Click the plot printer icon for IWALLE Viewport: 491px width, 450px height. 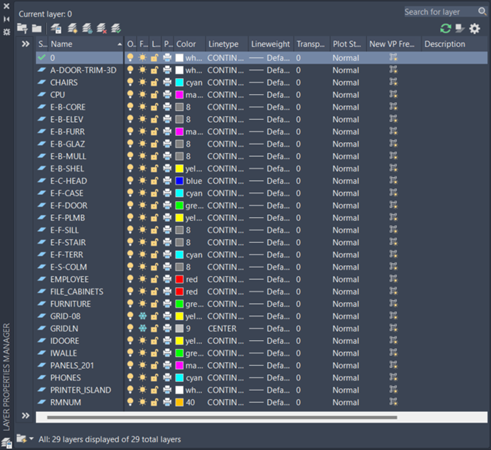coord(167,353)
